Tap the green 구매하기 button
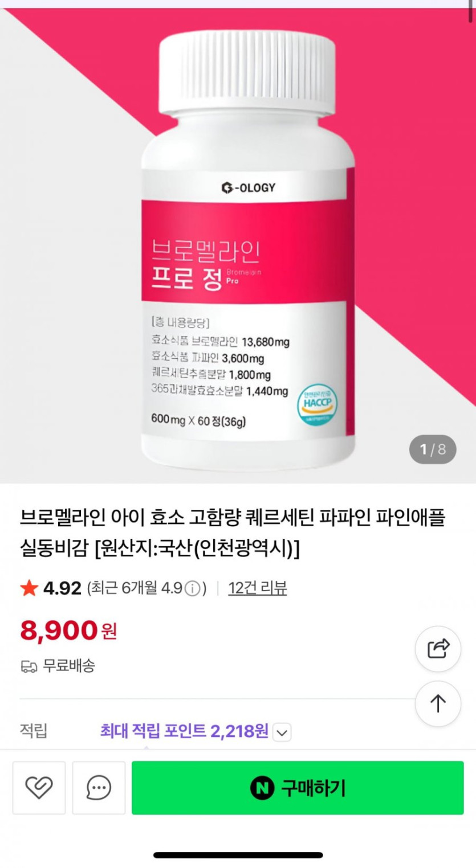 pos(298,788)
